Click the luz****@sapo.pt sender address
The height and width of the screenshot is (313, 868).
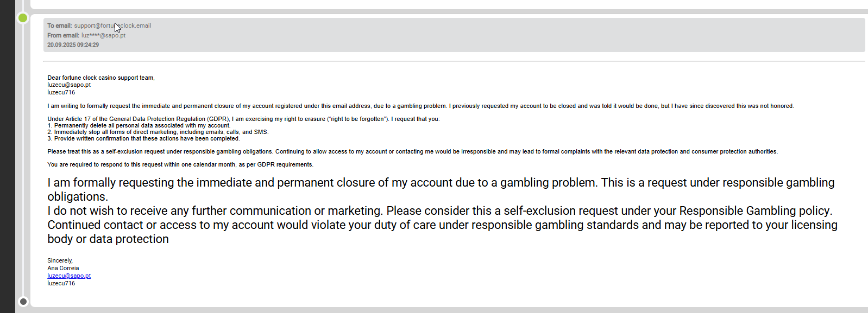pos(103,35)
